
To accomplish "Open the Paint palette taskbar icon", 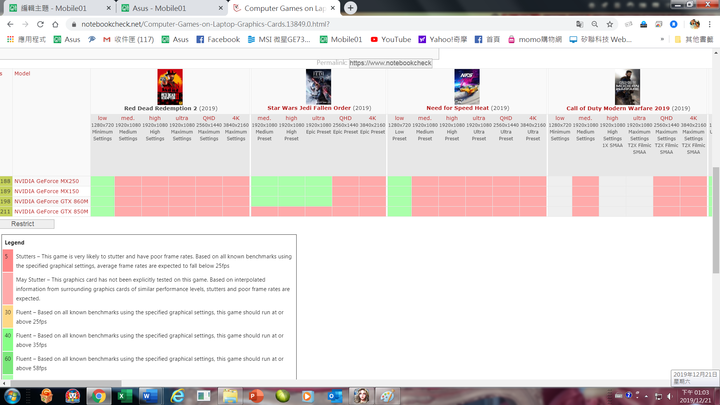I will [387, 396].
